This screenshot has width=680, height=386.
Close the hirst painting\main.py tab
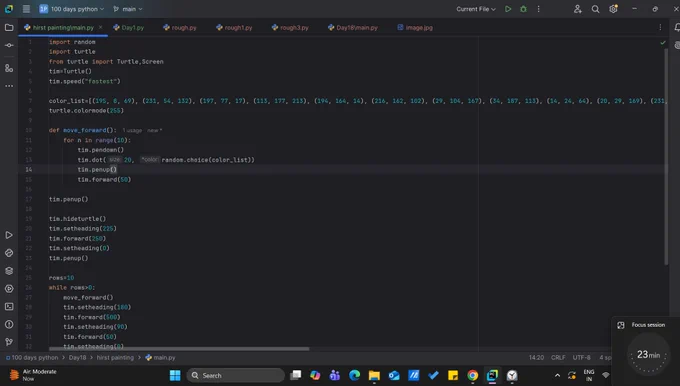[101, 27]
